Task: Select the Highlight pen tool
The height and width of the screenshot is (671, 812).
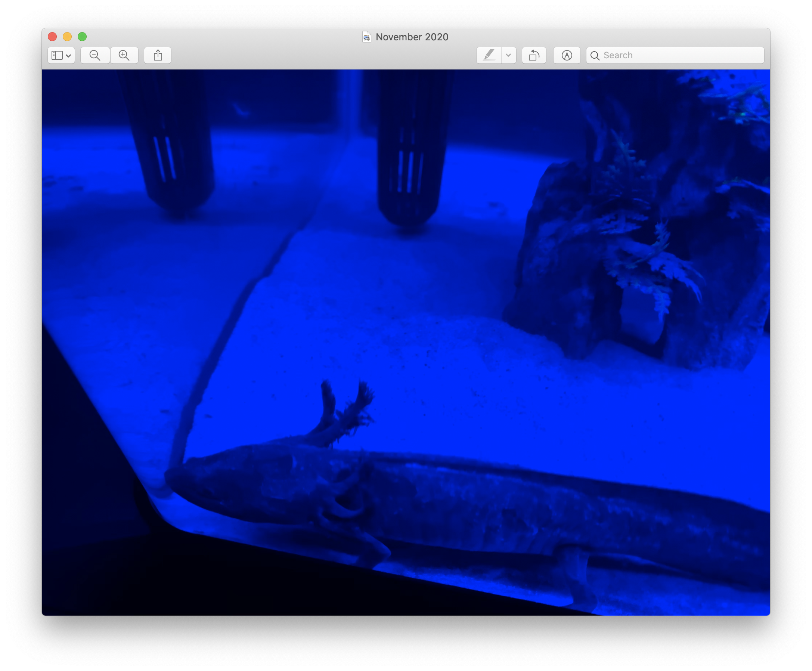Action: coord(489,55)
